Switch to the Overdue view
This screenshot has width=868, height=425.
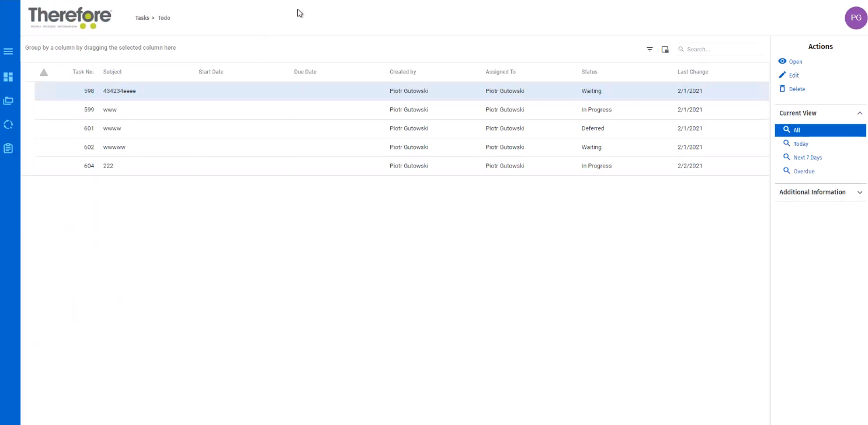tap(803, 171)
